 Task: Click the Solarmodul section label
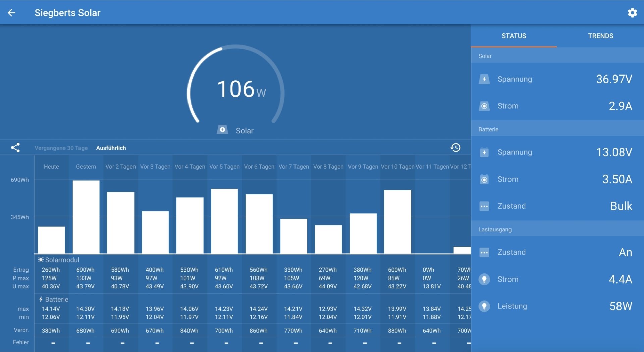click(x=62, y=260)
